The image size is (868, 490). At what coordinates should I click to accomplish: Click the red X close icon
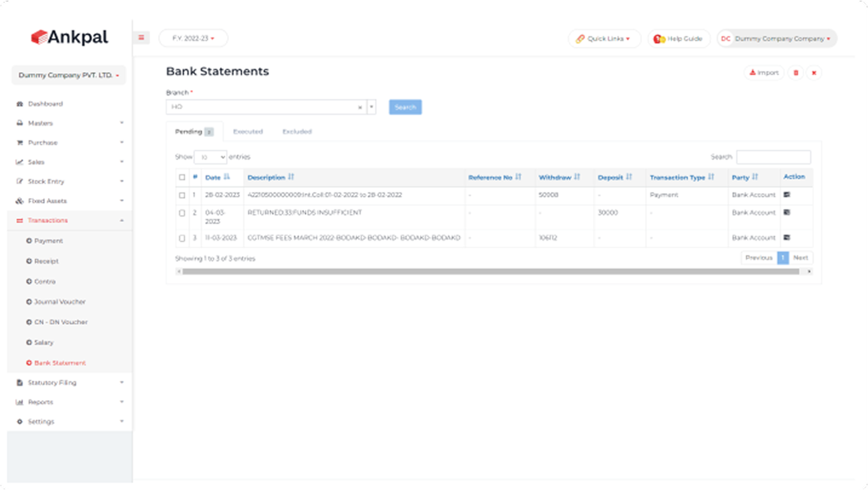[814, 73]
